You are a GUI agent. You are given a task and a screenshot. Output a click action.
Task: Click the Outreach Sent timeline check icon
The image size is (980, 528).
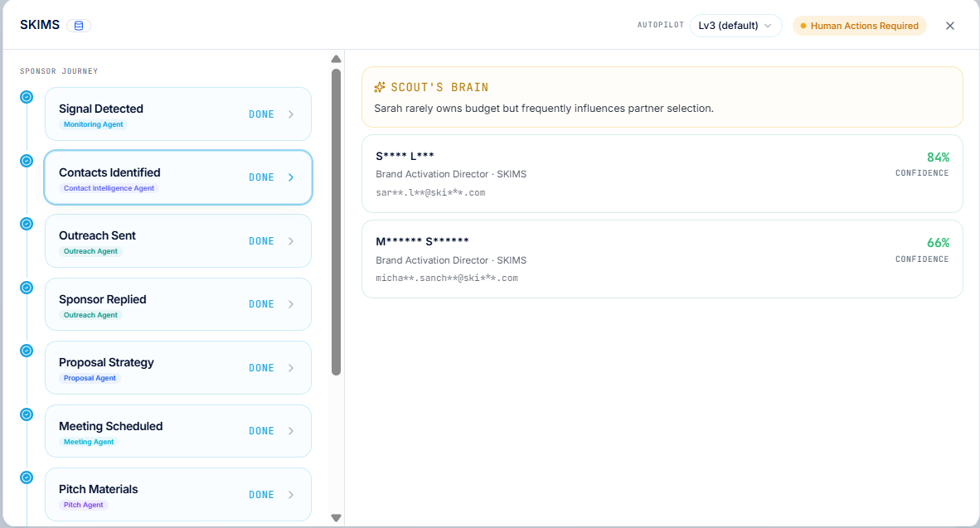[27, 224]
